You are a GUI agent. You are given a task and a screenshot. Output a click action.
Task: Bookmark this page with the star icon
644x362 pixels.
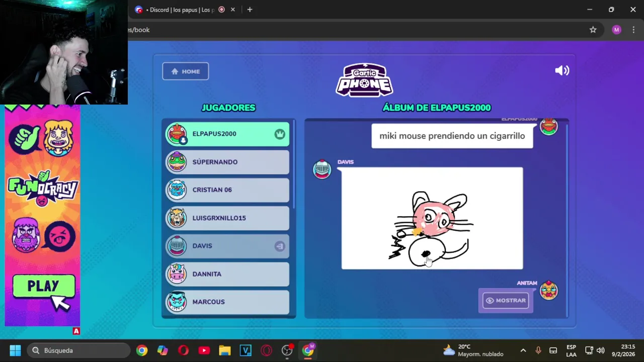click(593, 30)
